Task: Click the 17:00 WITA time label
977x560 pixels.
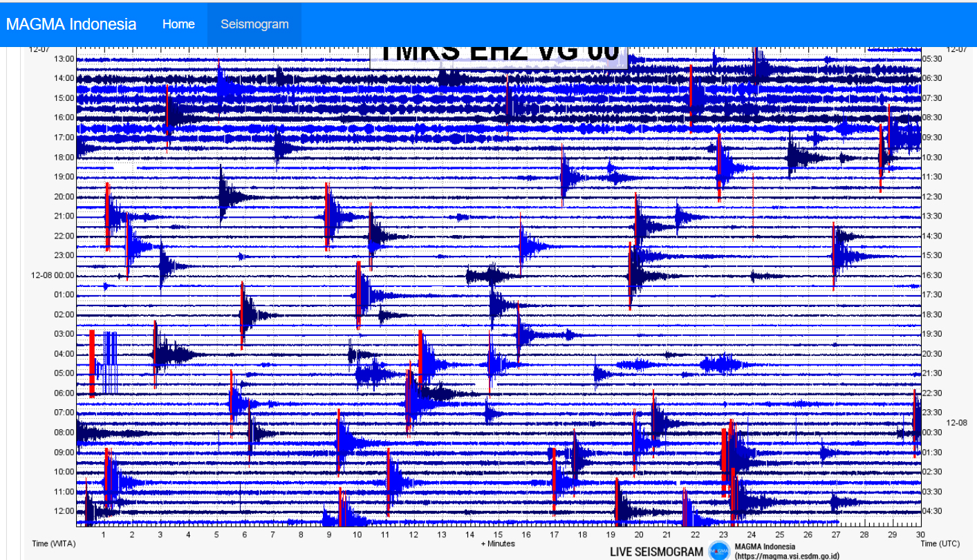Action: click(x=64, y=138)
